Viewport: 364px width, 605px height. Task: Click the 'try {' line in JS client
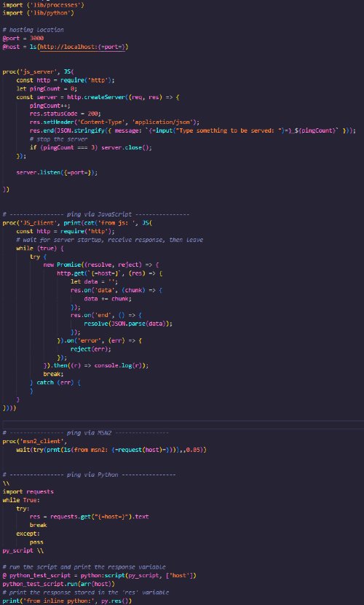[38, 256]
